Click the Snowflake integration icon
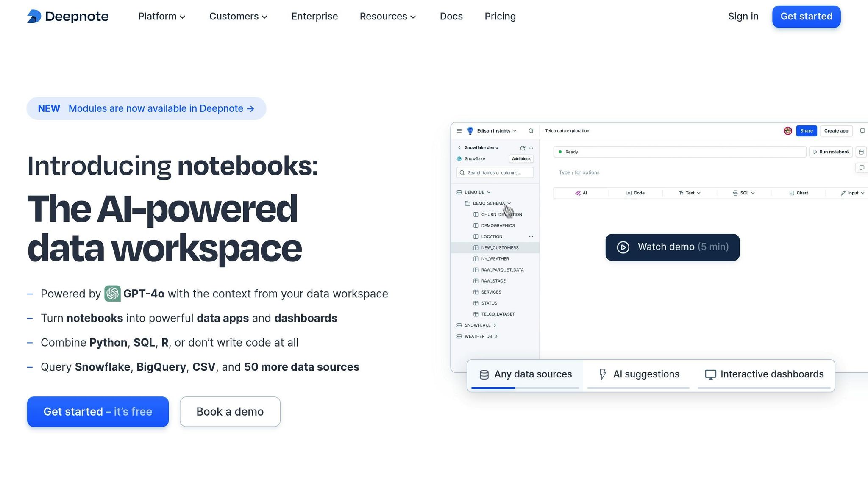Screen dimensions: 868x488 point(459,159)
